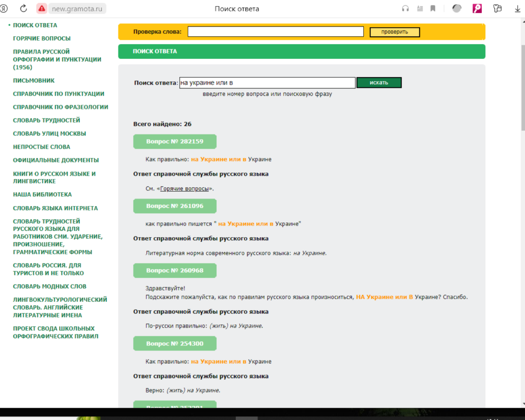Viewport: 525px width, 420px height.
Task: Open reader mode icon in address bar
Action: (x=420, y=9)
